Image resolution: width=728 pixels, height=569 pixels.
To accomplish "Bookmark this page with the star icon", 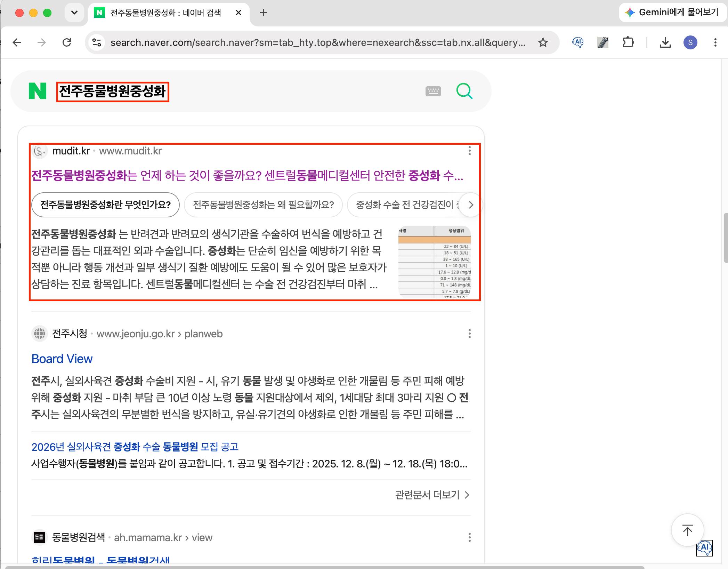I will (x=543, y=42).
